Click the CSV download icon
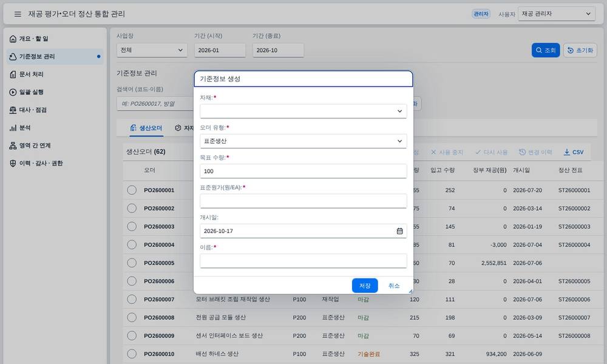Screen dimensions: 607x364 point(567,152)
